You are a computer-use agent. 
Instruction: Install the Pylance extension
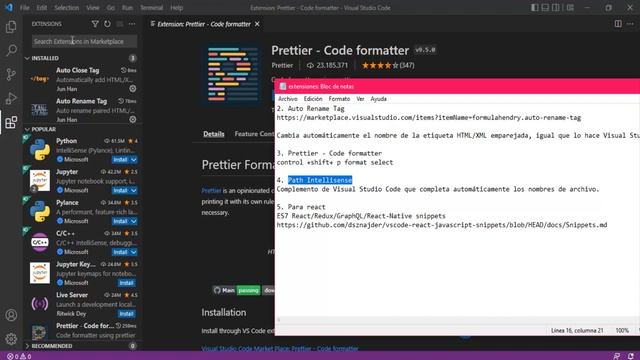pyautogui.click(x=120, y=221)
